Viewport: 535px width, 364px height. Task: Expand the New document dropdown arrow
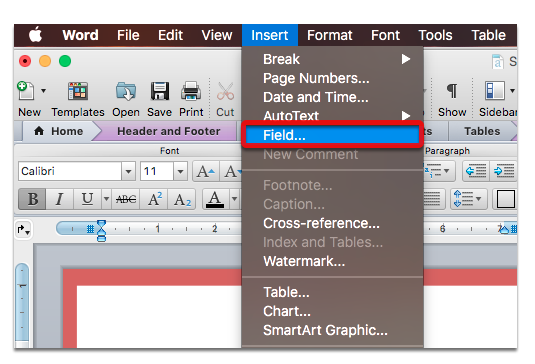click(43, 91)
